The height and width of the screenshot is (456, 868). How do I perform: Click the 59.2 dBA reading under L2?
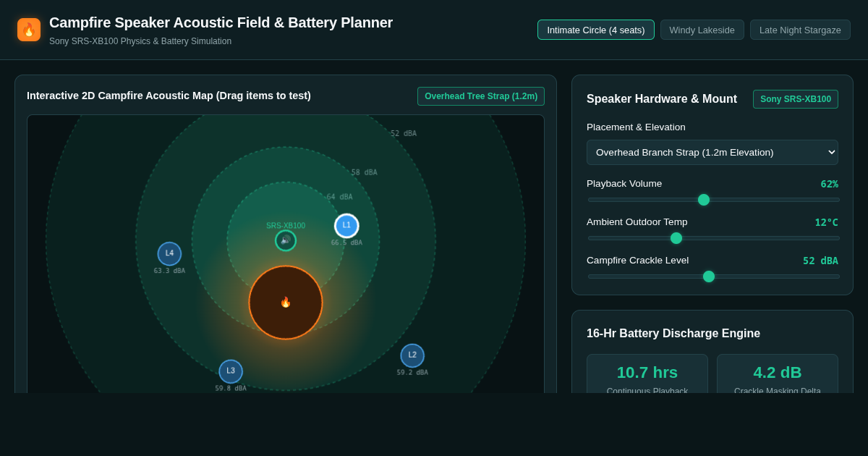(412, 373)
